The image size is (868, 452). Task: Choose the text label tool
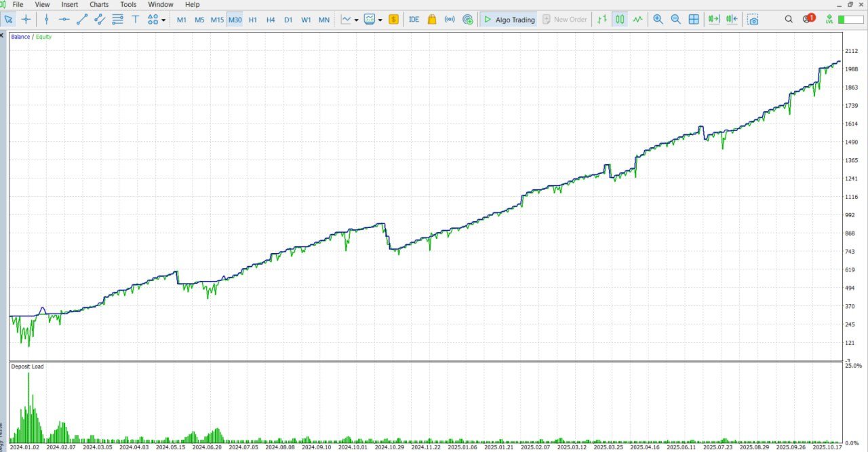(135, 20)
